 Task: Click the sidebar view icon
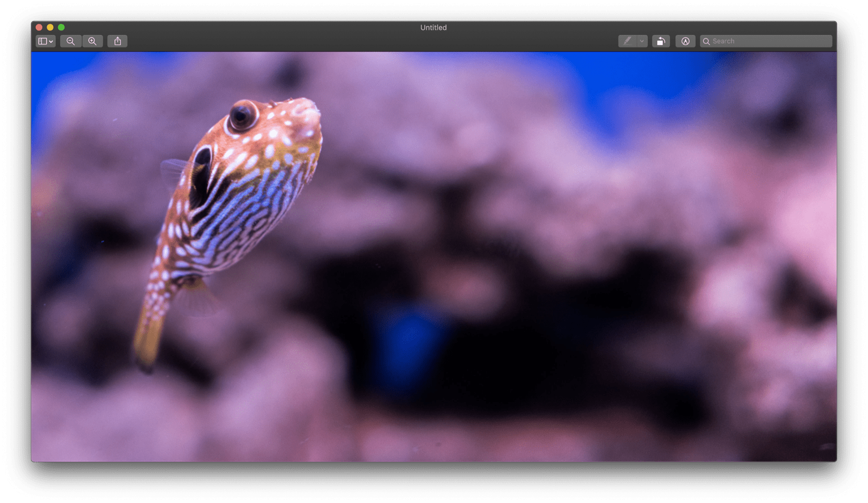pyautogui.click(x=42, y=41)
